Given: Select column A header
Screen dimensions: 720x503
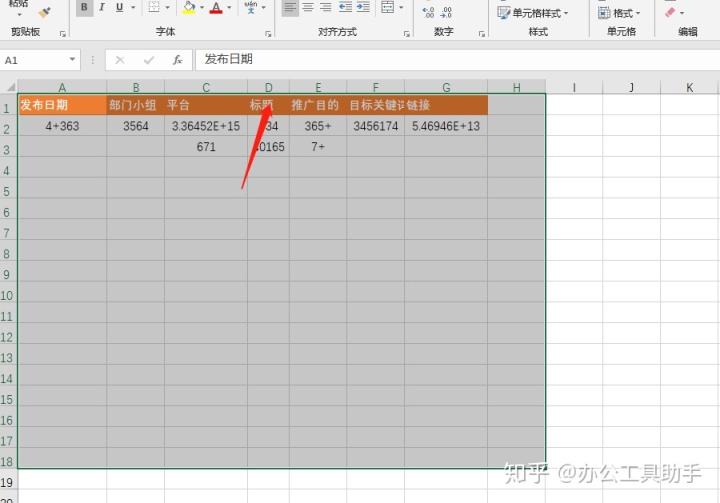Looking at the screenshot, I should point(62,87).
